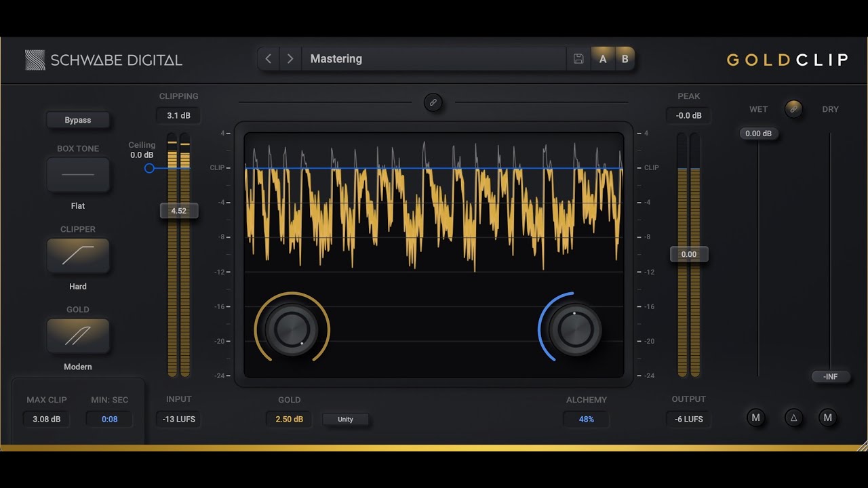Click the input slider handle showing 4.52

tap(178, 211)
